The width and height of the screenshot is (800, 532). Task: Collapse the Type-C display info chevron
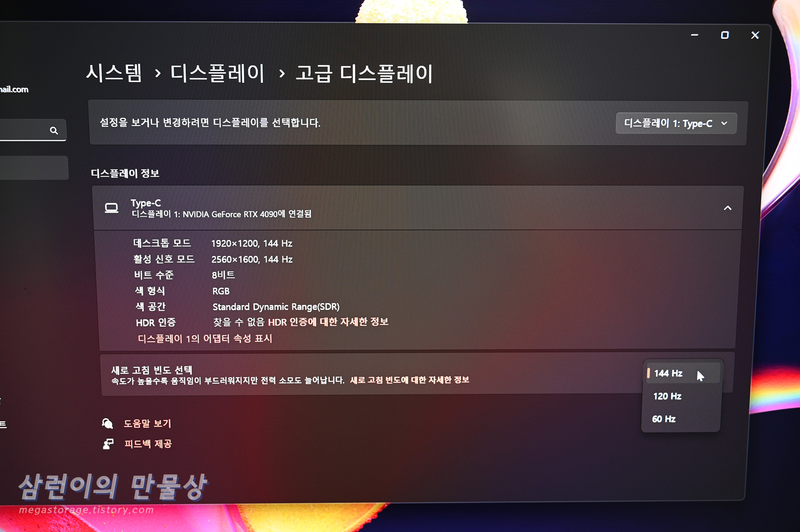click(x=728, y=208)
